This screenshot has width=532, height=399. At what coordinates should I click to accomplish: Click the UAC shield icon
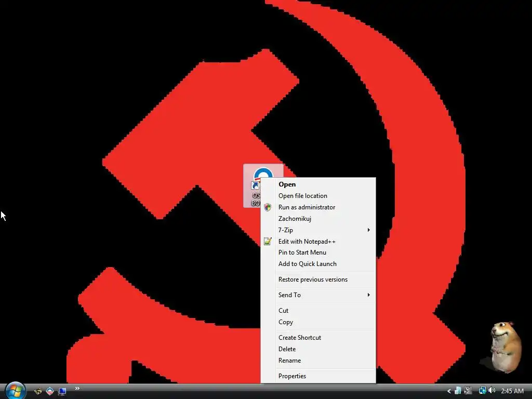tap(268, 207)
